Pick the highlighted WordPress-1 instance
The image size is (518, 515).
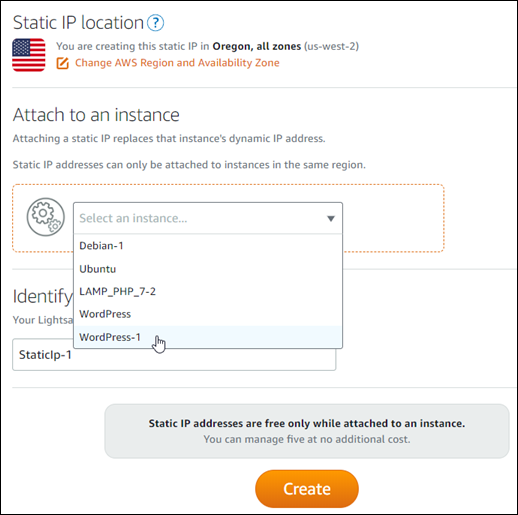(208, 337)
